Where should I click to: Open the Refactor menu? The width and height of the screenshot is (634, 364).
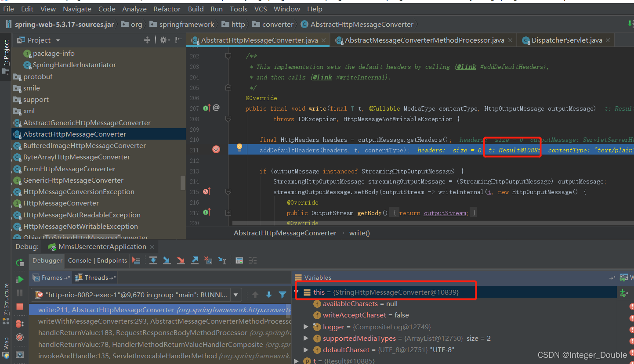tap(167, 9)
